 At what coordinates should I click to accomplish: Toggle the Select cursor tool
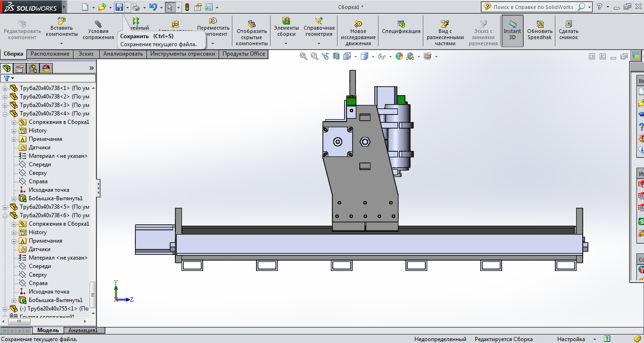[170, 7]
